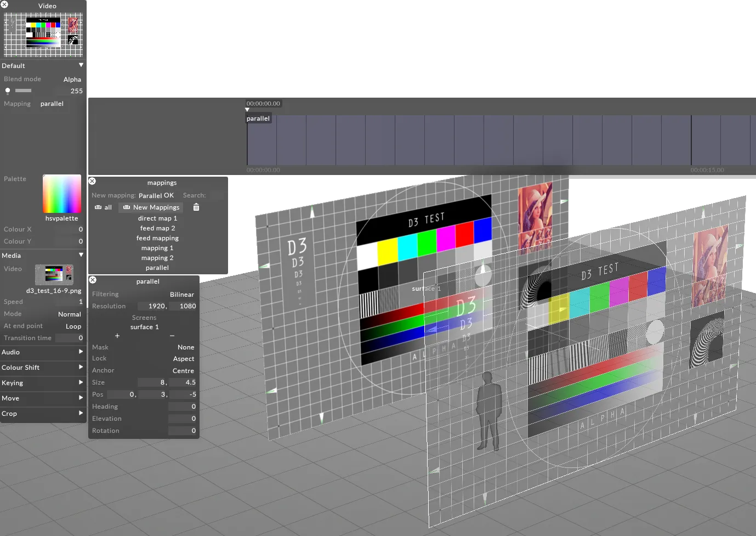The width and height of the screenshot is (756, 536).
Task: Click the New Mappings category icon
Action: tap(126, 207)
